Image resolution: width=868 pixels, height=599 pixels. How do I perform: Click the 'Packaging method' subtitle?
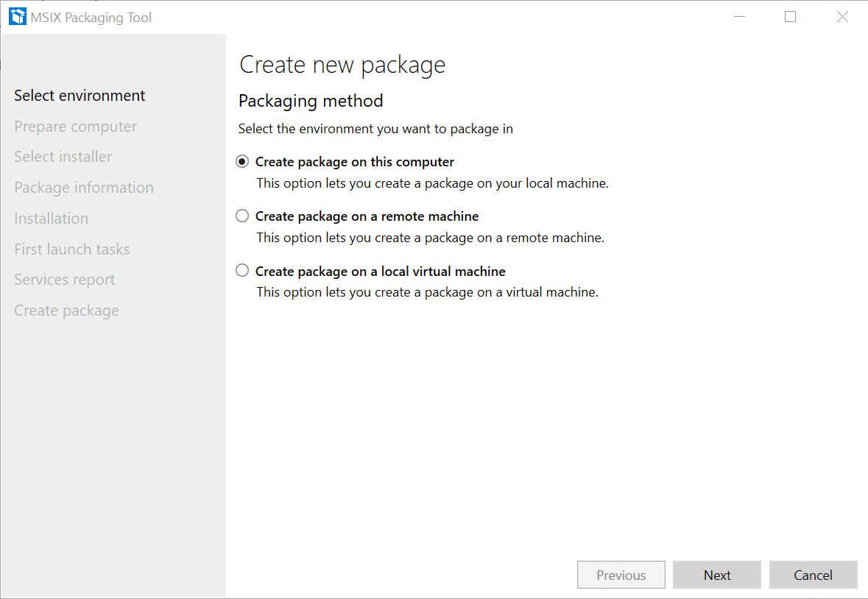pyautogui.click(x=310, y=101)
